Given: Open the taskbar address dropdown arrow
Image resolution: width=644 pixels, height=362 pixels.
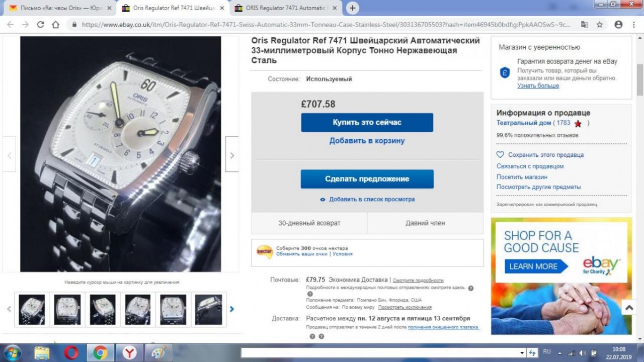Looking at the screenshot, I should coord(521,353).
